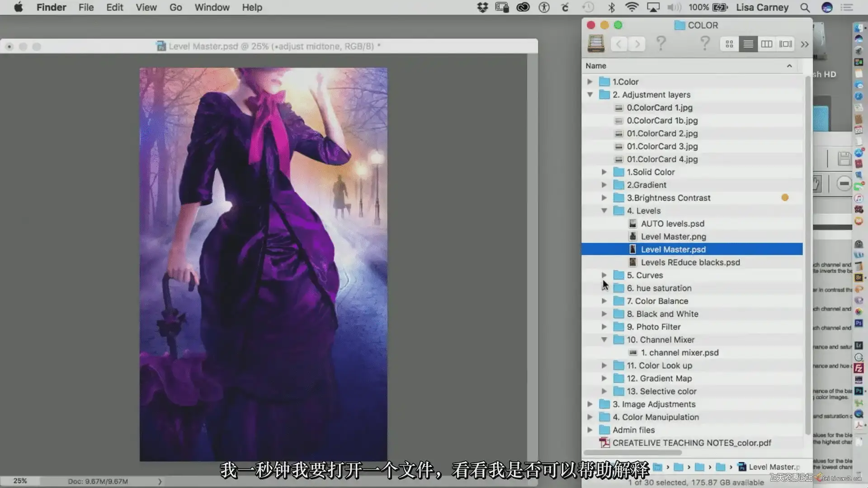Select the list view toggle button
The width and height of the screenshot is (868, 488).
pyautogui.click(x=748, y=44)
